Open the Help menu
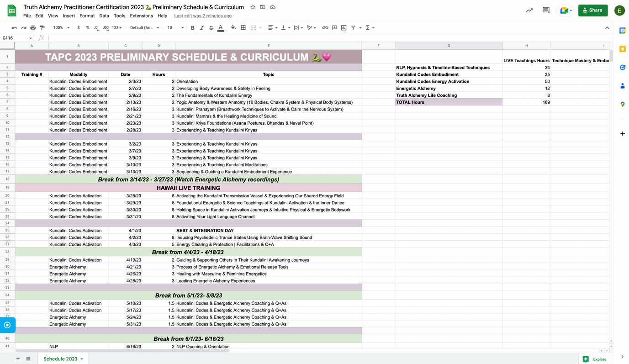Viewport: 629px width, 364px height. pyautogui.click(x=162, y=16)
